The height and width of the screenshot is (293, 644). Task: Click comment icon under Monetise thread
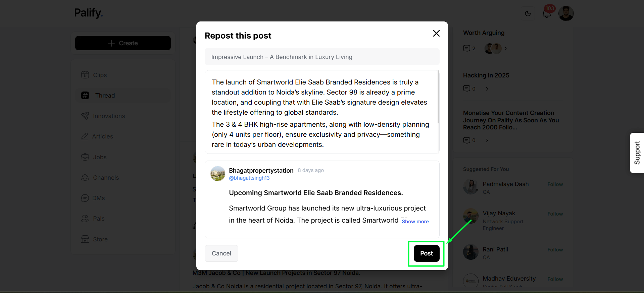466,140
